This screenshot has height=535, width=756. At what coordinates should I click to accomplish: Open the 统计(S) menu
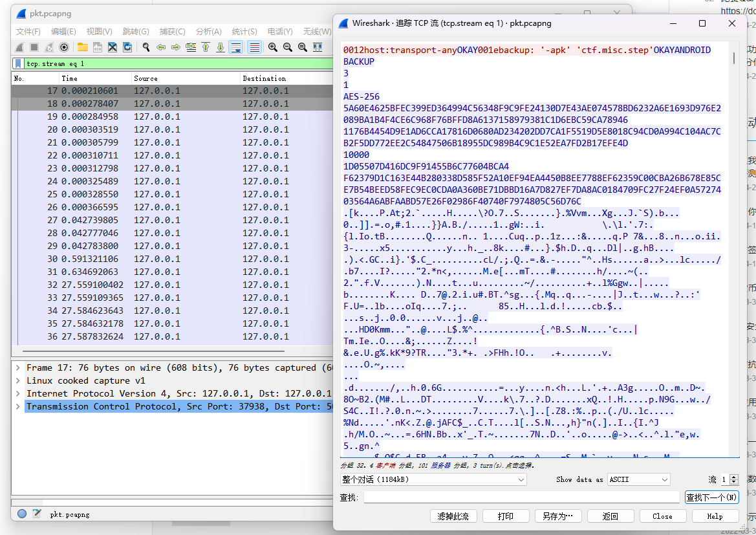click(x=244, y=30)
